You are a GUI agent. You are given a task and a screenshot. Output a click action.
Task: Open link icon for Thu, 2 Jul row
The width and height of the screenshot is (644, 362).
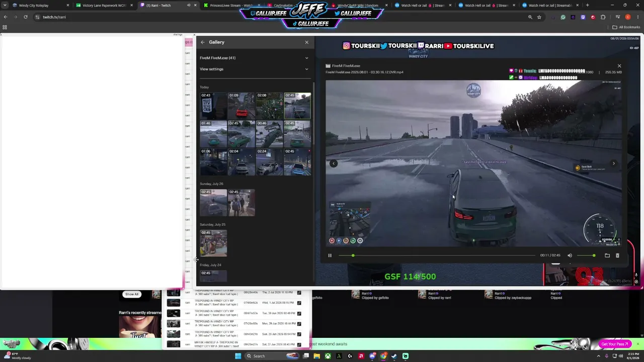tap(299, 292)
